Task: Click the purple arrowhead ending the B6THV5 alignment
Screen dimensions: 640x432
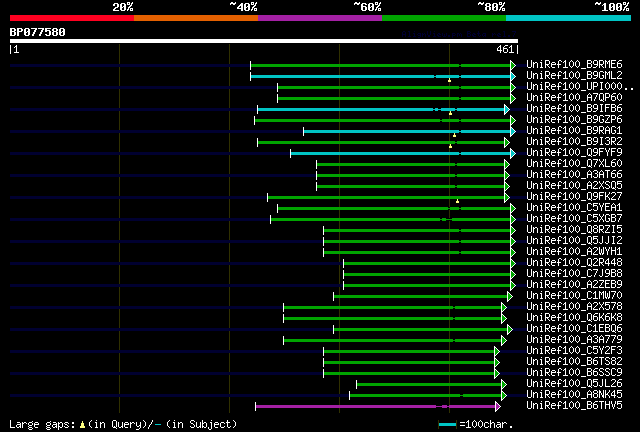Action: tap(498, 406)
